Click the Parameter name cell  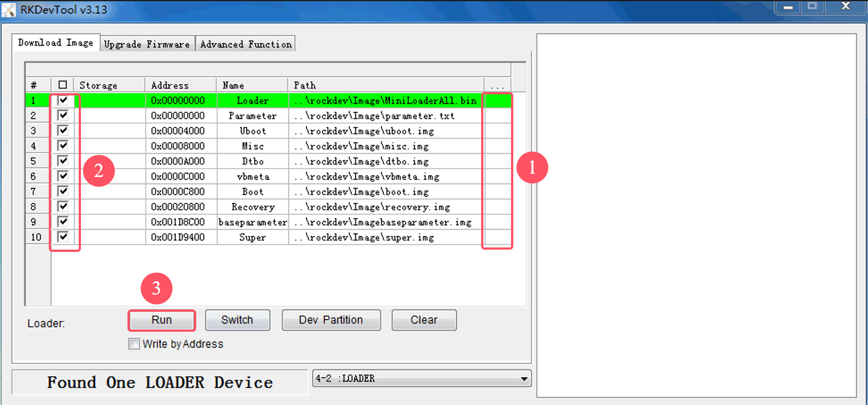click(x=252, y=115)
